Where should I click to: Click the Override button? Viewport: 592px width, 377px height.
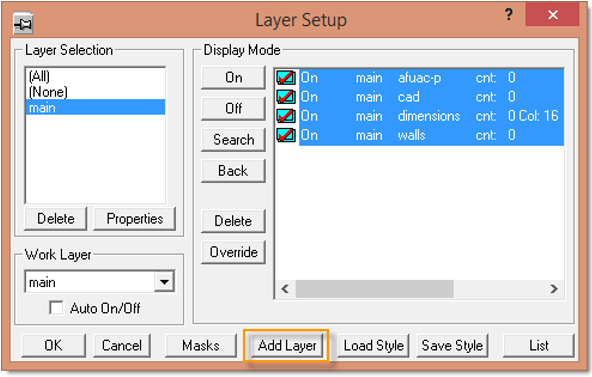click(233, 252)
